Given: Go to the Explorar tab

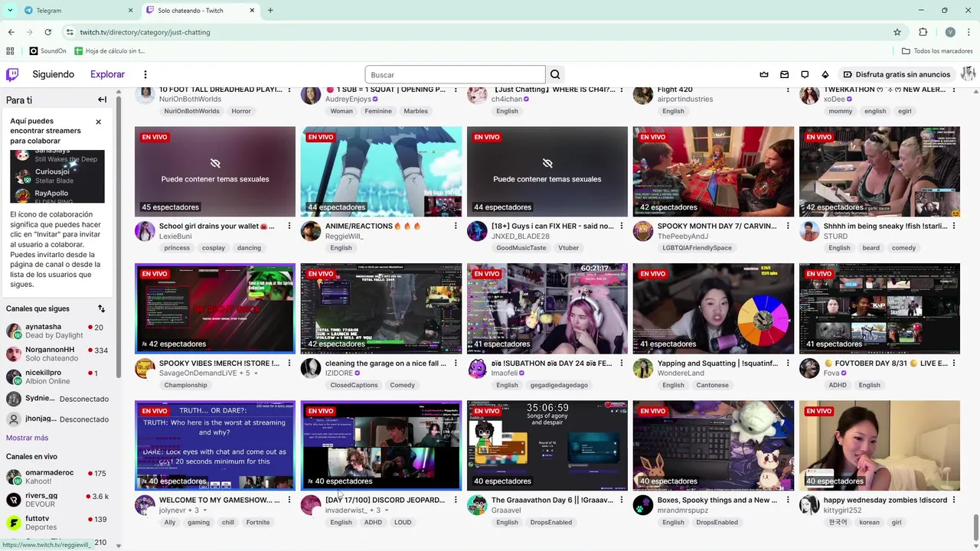Looking at the screenshot, I should pyautogui.click(x=107, y=74).
